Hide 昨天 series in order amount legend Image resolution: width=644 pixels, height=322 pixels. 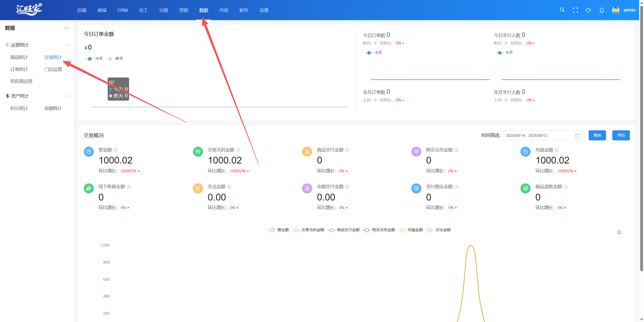pos(115,59)
